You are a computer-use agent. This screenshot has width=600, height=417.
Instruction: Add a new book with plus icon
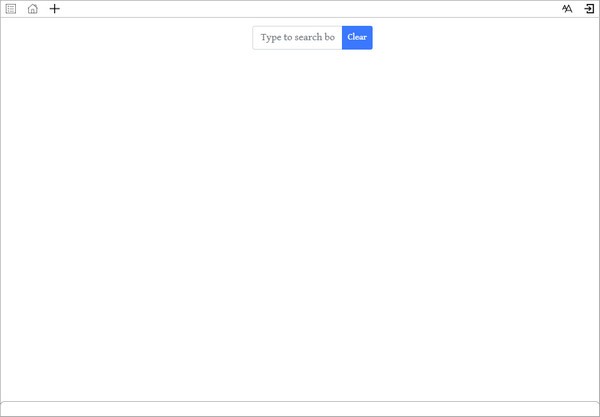click(x=55, y=9)
